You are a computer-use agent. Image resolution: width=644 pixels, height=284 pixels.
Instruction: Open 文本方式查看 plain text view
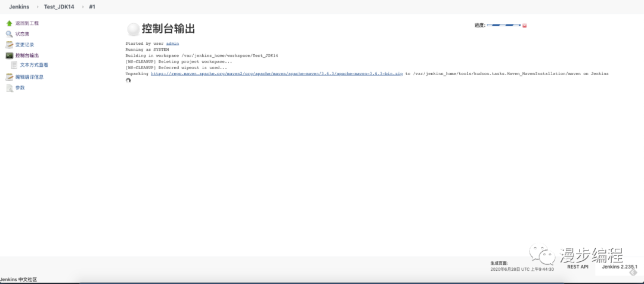34,65
